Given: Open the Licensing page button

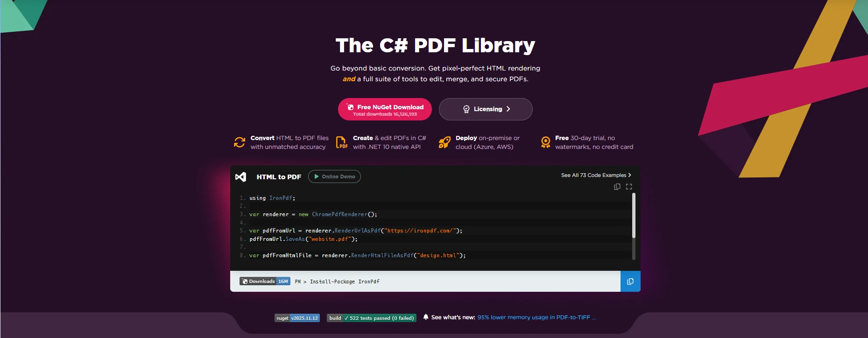Looking at the screenshot, I should [x=486, y=109].
